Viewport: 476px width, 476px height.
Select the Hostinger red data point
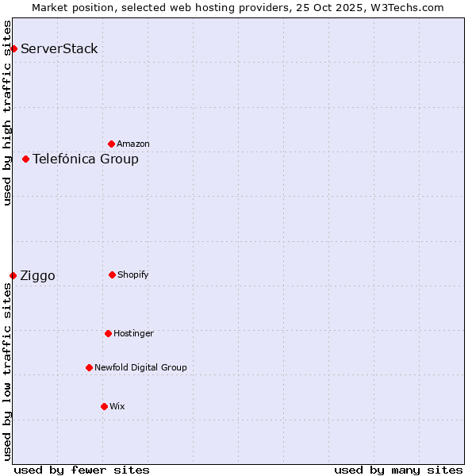tap(108, 333)
